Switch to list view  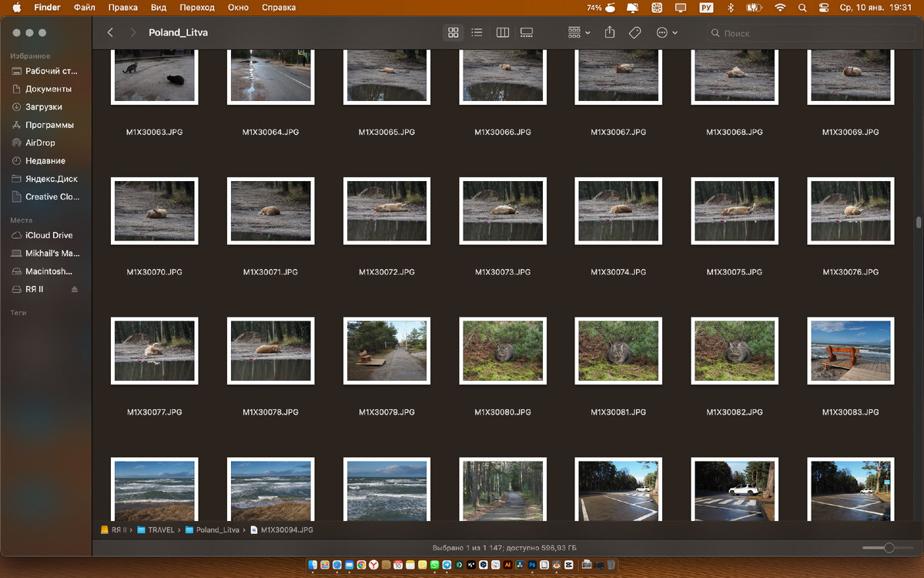click(x=477, y=32)
